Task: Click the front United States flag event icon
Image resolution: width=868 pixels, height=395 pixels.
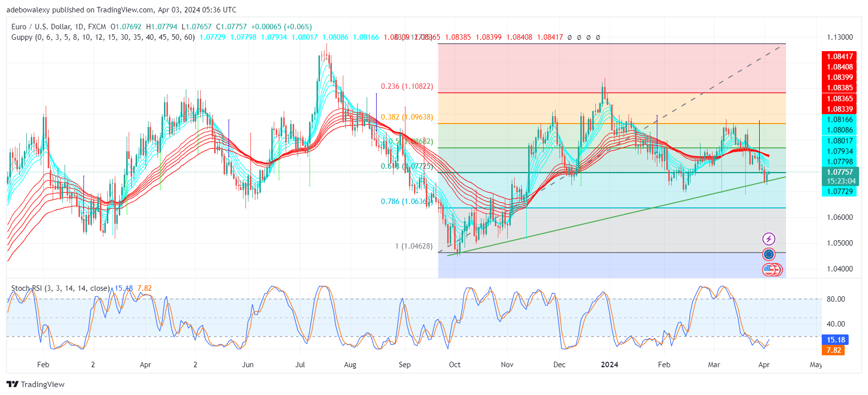Action: [769, 270]
